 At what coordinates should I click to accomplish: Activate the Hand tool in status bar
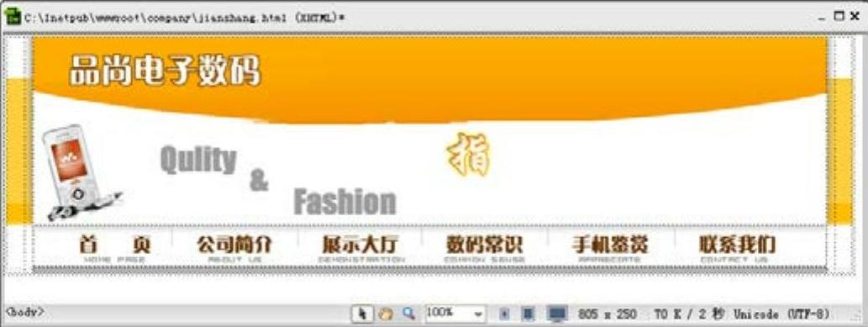tap(386, 314)
